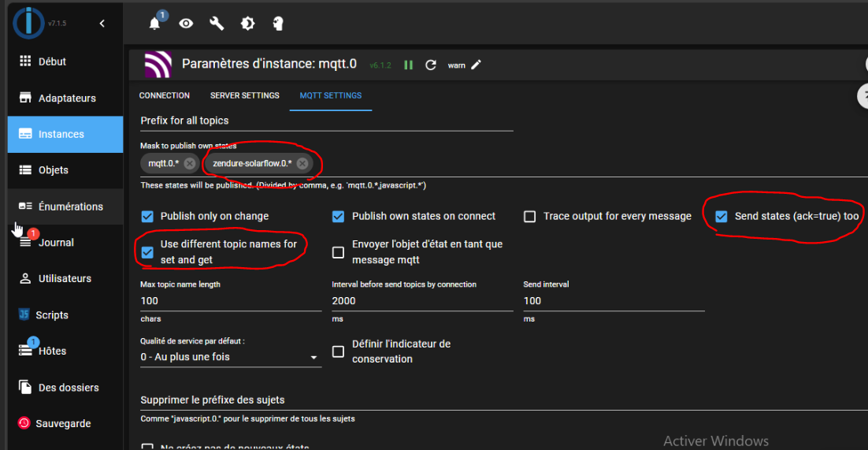Enable Trace output for every message
The height and width of the screenshot is (450, 868).
click(x=530, y=216)
